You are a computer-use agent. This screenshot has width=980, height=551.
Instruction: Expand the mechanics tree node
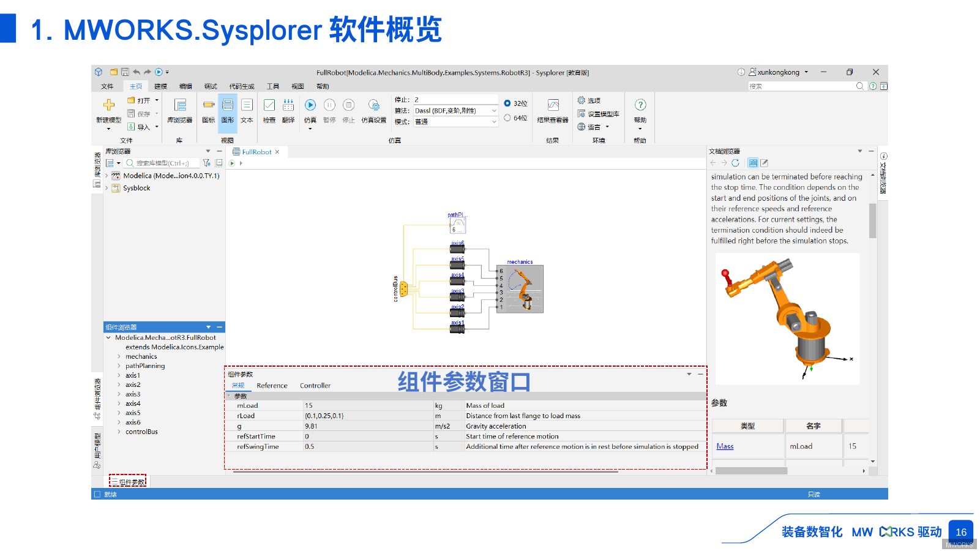pos(118,356)
